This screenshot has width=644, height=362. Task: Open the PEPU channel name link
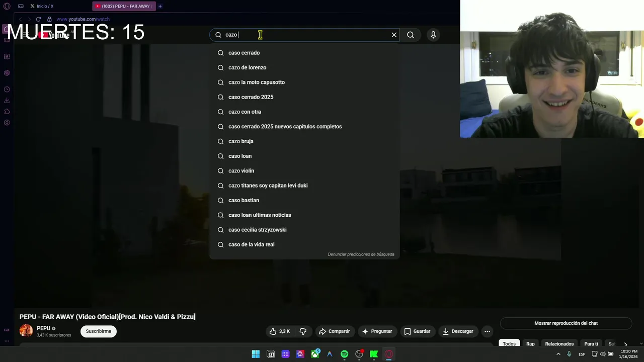pos(43,328)
